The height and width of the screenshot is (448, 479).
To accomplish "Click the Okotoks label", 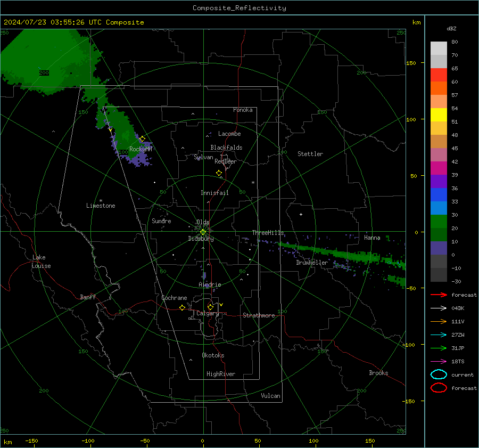I will pos(213,355).
